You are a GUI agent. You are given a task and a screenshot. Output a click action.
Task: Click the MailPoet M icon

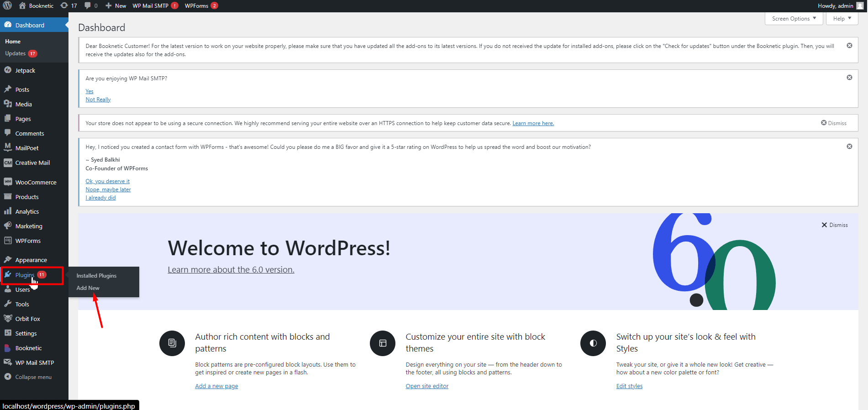coord(8,147)
